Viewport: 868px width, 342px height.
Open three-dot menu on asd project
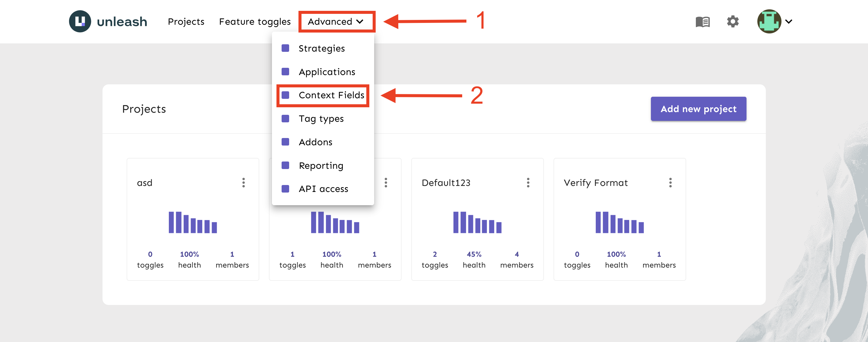pyautogui.click(x=243, y=183)
